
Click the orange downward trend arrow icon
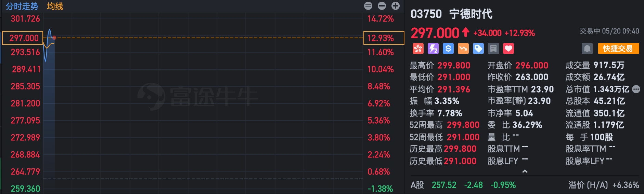tap(463, 48)
